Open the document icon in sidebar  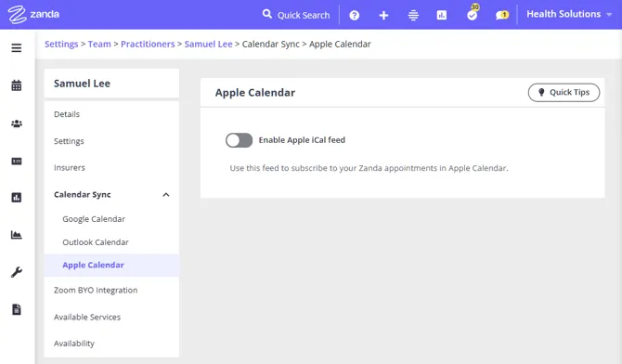click(x=17, y=309)
